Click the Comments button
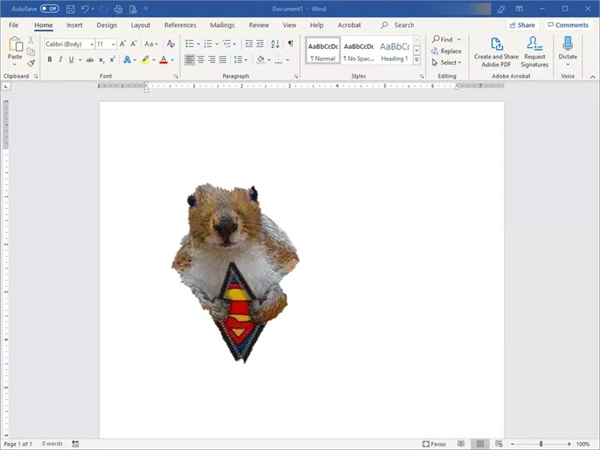Image resolution: width=600 pixels, height=450 pixels. 568,25
